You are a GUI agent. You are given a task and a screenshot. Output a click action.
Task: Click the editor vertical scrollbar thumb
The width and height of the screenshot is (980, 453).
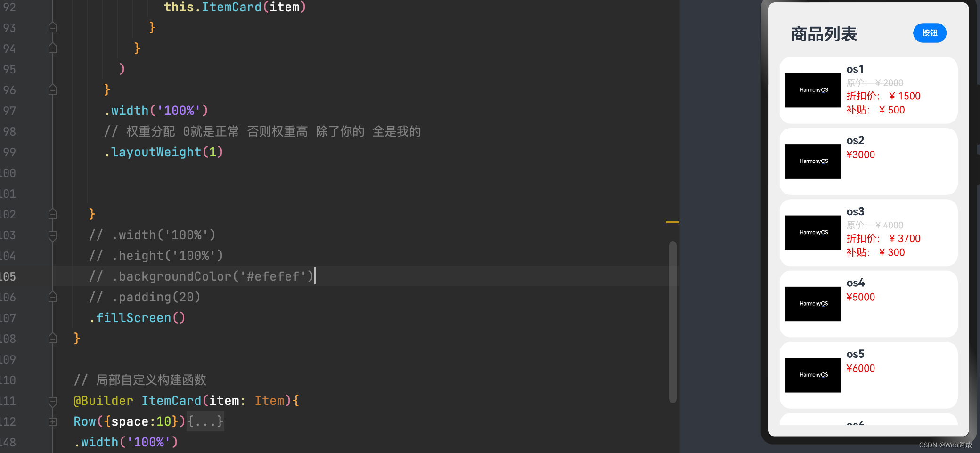click(x=673, y=322)
